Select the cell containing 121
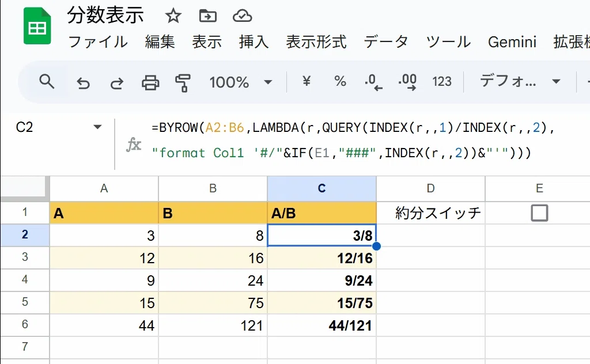 click(x=213, y=325)
